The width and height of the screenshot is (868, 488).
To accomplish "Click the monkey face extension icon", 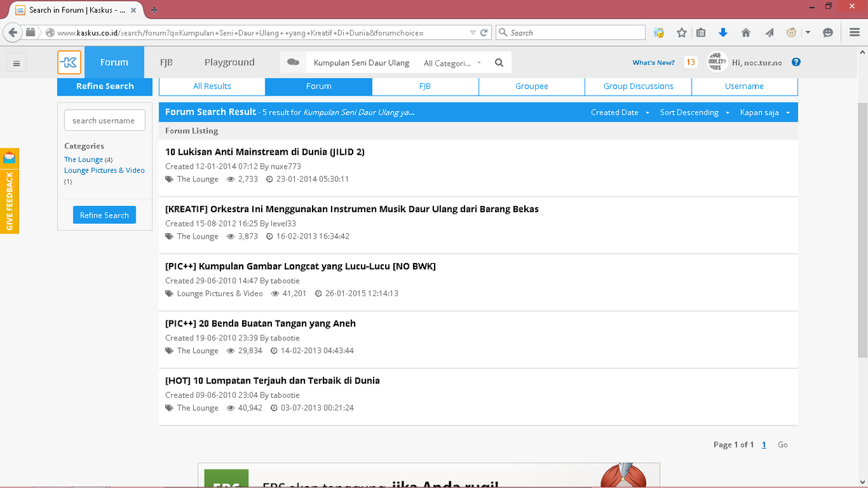I will pyautogui.click(x=791, y=33).
